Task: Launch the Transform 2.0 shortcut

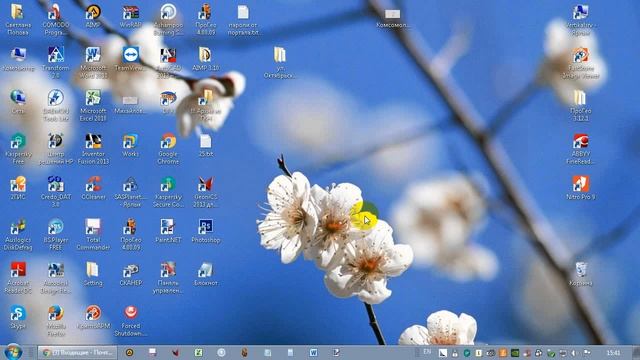Action: (56, 63)
